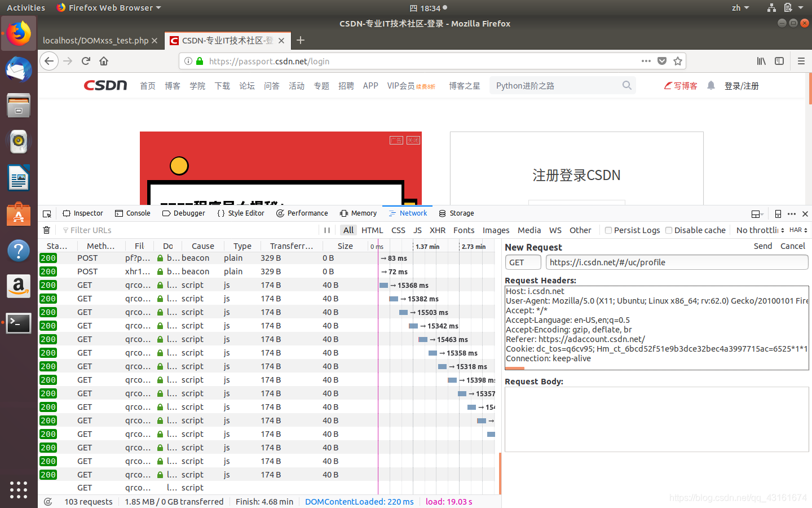Switch to the Storage tab
This screenshot has width=812, height=508.
[x=456, y=213]
